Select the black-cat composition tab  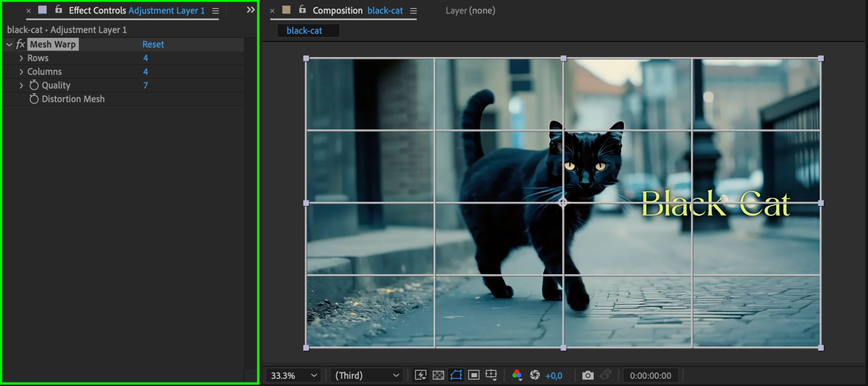[x=304, y=31]
